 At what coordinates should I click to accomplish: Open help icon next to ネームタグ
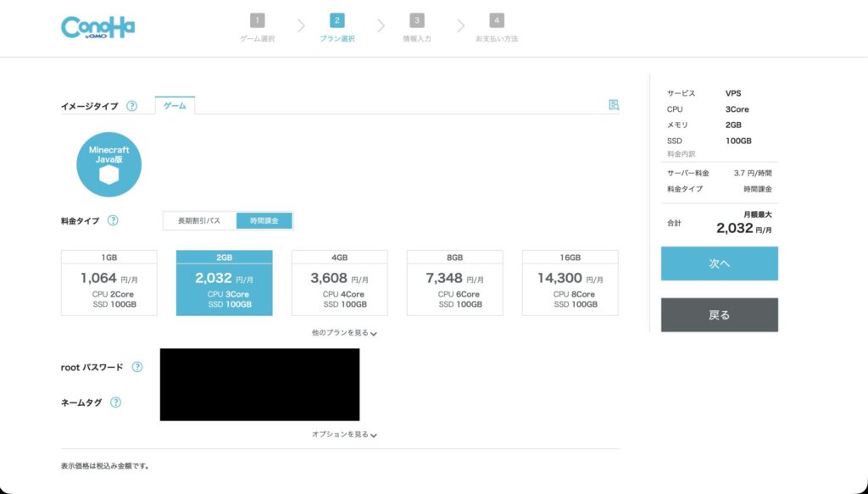115,402
